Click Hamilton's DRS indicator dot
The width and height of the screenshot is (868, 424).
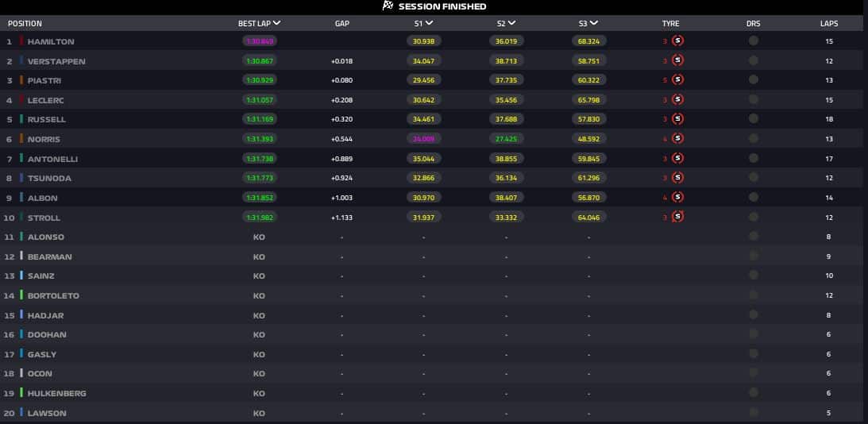coord(754,40)
